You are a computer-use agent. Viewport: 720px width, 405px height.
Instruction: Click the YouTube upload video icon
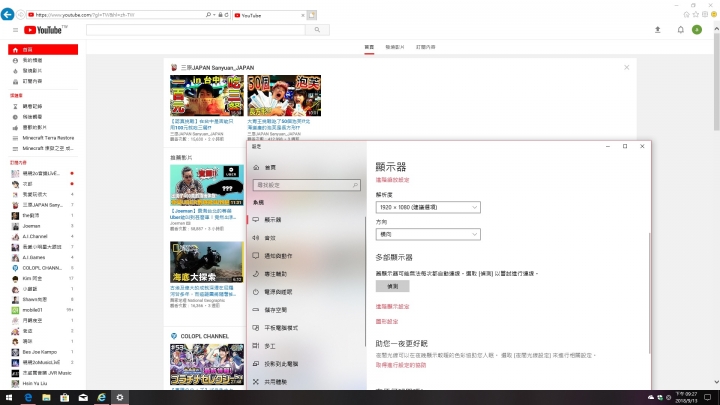click(x=658, y=30)
